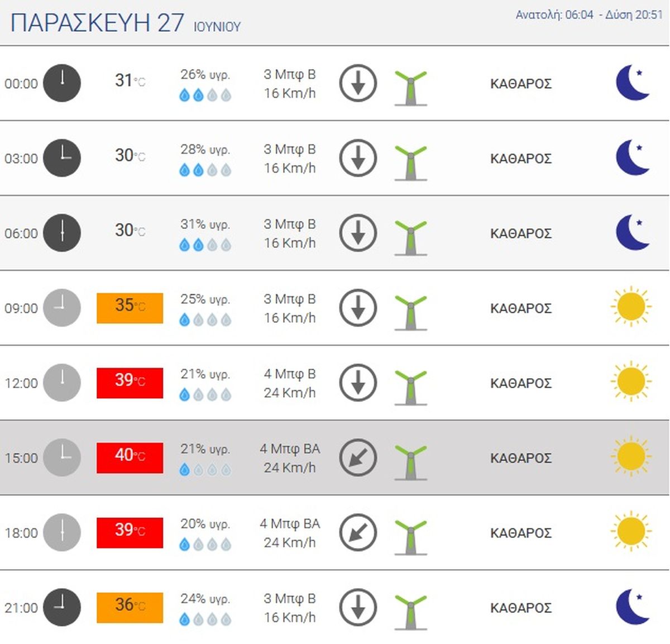670x644 pixels.
Task: Click the ΚΑΘΑΡΟΣ label at 12:00
Action: click(520, 383)
